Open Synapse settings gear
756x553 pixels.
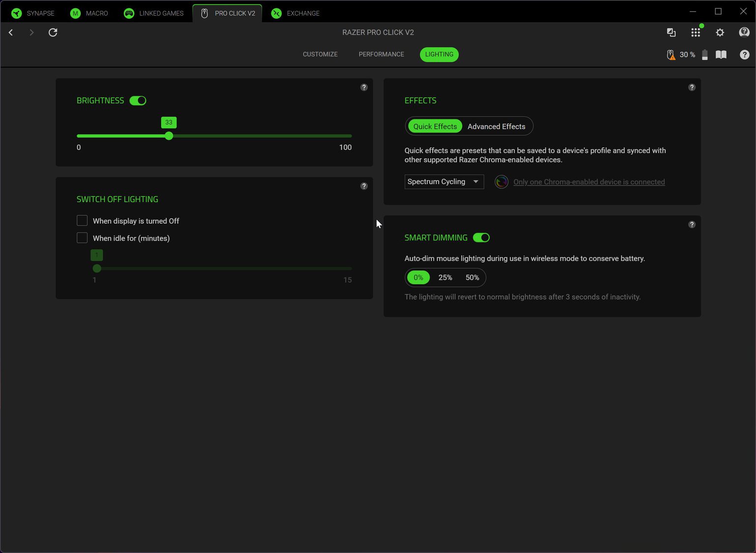click(x=720, y=32)
